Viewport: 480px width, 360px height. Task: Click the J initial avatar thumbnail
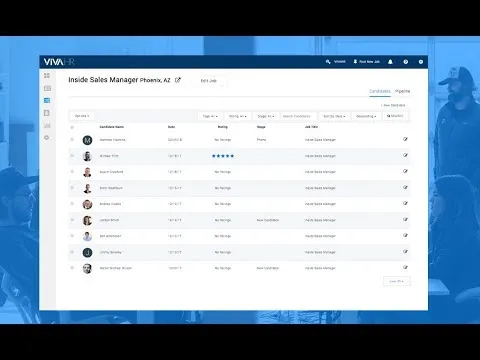pyautogui.click(x=87, y=252)
